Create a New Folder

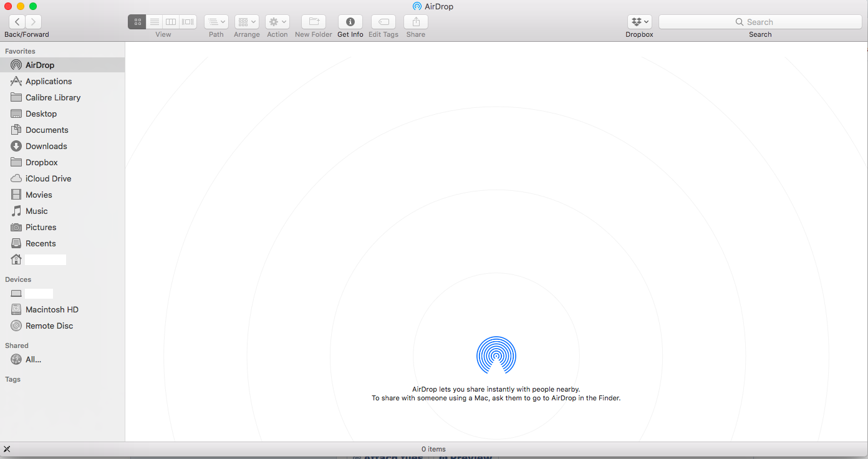314,22
